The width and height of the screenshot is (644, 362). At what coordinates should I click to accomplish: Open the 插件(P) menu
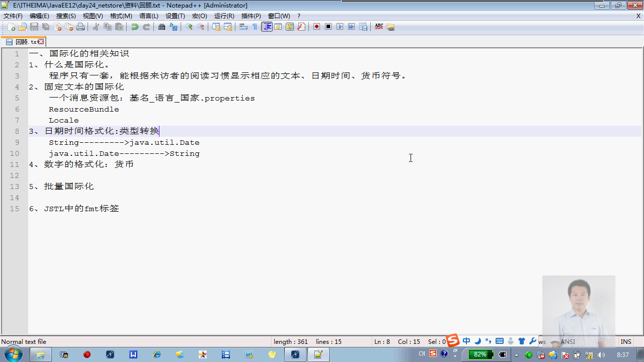(251, 16)
